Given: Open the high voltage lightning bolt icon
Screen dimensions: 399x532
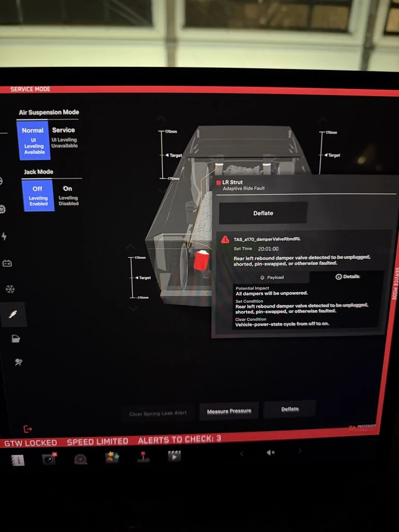Looking at the screenshot, I should (4, 236).
